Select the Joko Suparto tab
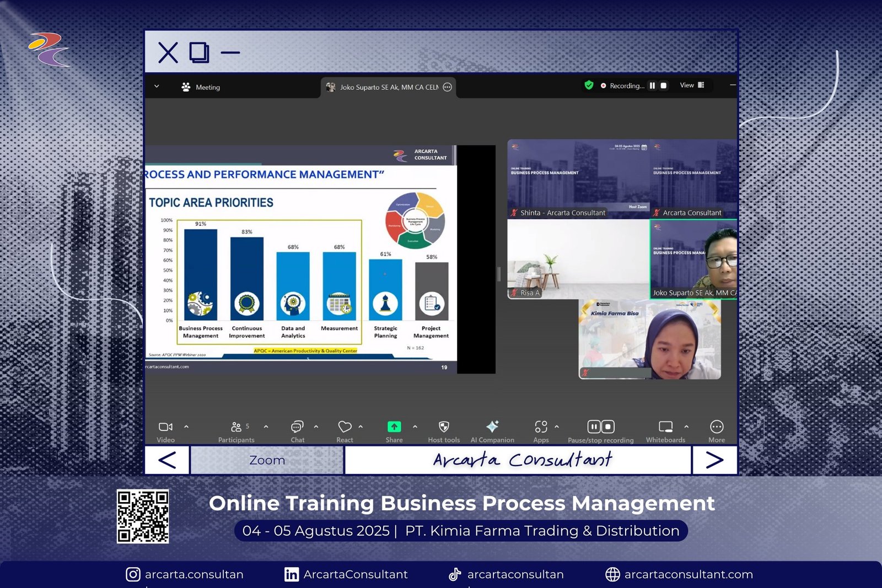 [388, 87]
